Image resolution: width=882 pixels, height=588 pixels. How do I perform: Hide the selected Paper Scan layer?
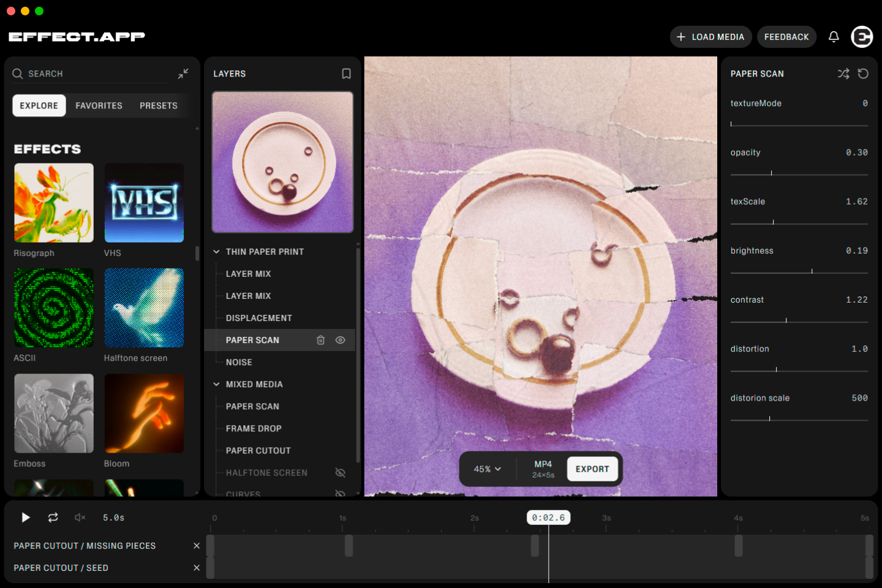(x=341, y=340)
